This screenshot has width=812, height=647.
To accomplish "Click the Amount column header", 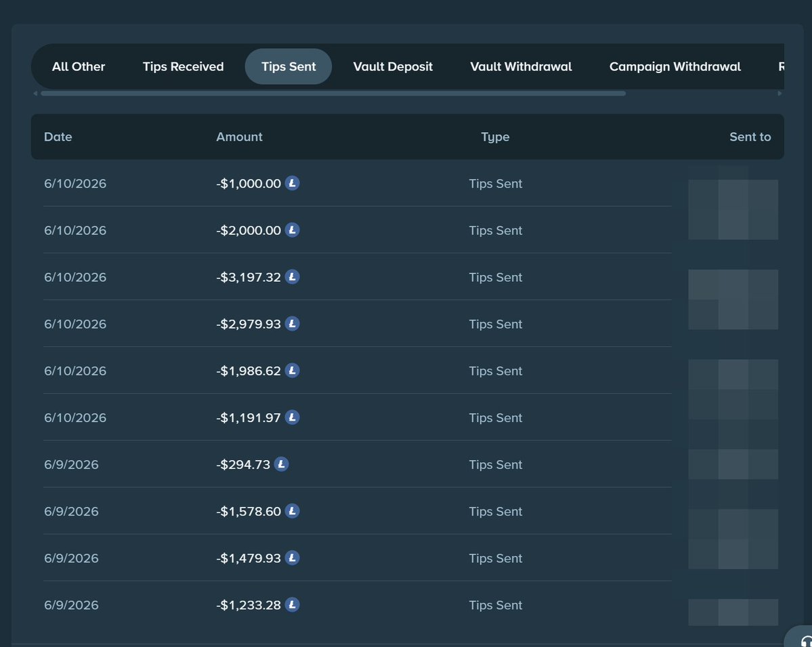I will tap(239, 137).
